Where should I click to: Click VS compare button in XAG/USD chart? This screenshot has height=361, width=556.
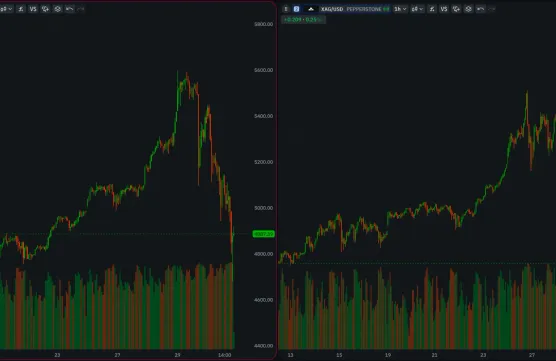pyautogui.click(x=444, y=9)
